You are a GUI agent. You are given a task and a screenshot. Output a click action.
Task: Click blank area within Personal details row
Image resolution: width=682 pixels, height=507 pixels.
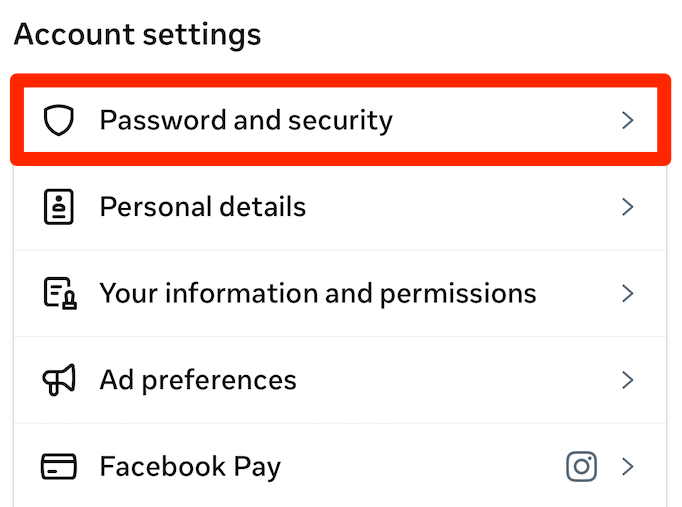[x=450, y=207]
